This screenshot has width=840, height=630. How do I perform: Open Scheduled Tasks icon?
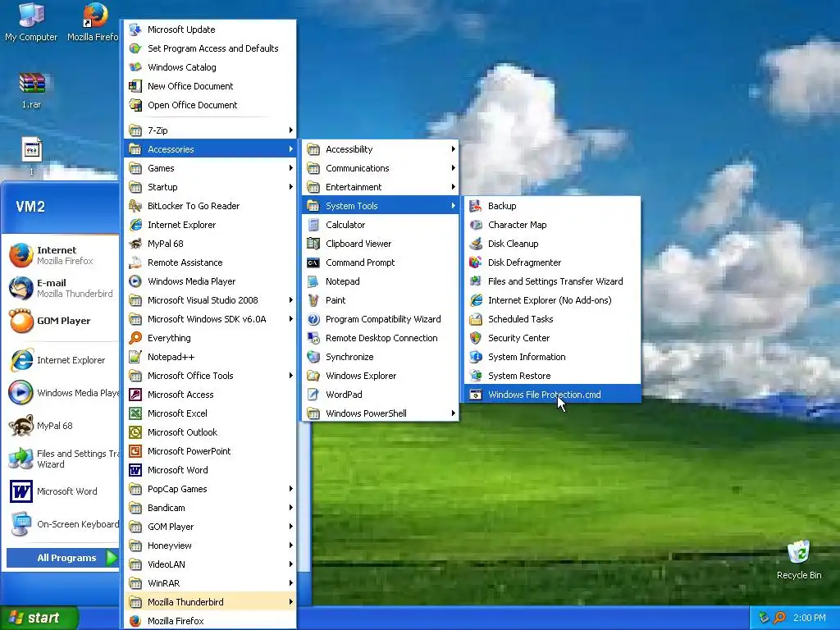(x=476, y=319)
